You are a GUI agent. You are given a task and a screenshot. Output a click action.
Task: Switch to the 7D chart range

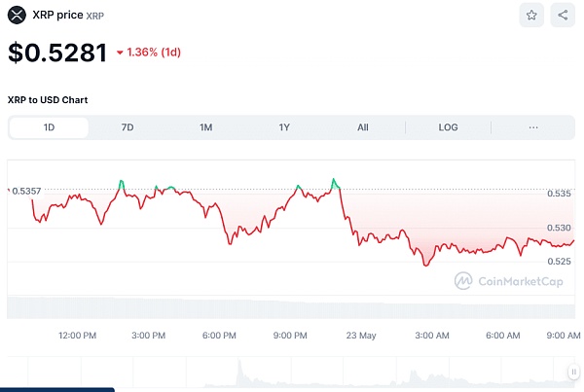coord(128,127)
